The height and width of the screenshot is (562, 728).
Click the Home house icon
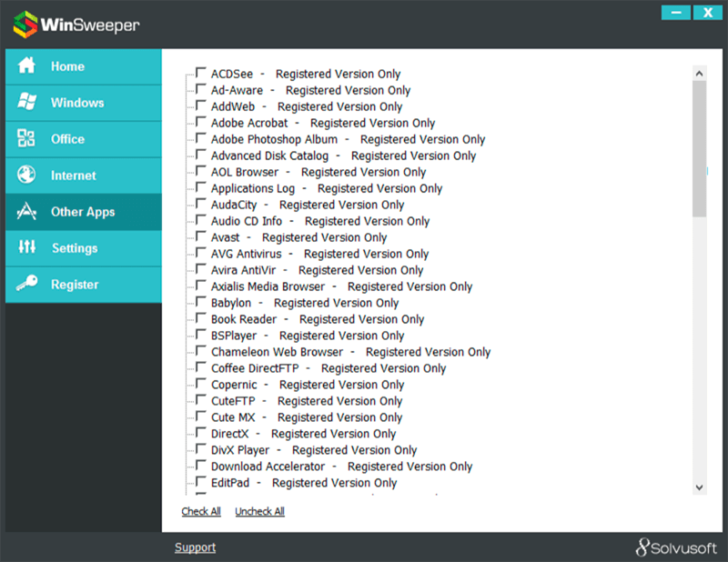click(x=26, y=65)
